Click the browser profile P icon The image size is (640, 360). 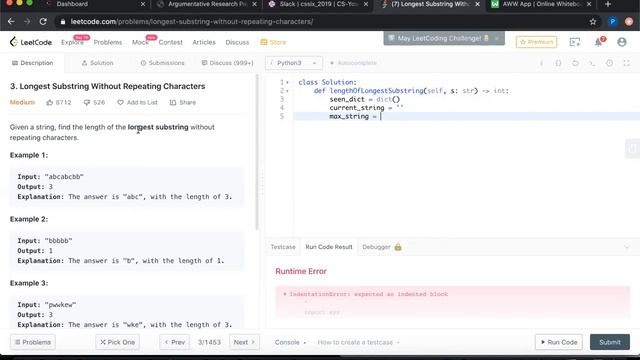(613, 22)
